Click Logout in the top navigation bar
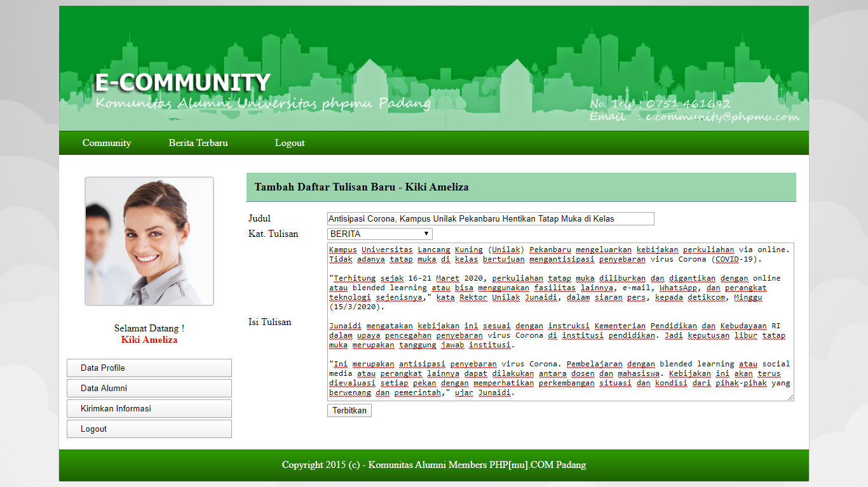The image size is (868, 487). (289, 143)
